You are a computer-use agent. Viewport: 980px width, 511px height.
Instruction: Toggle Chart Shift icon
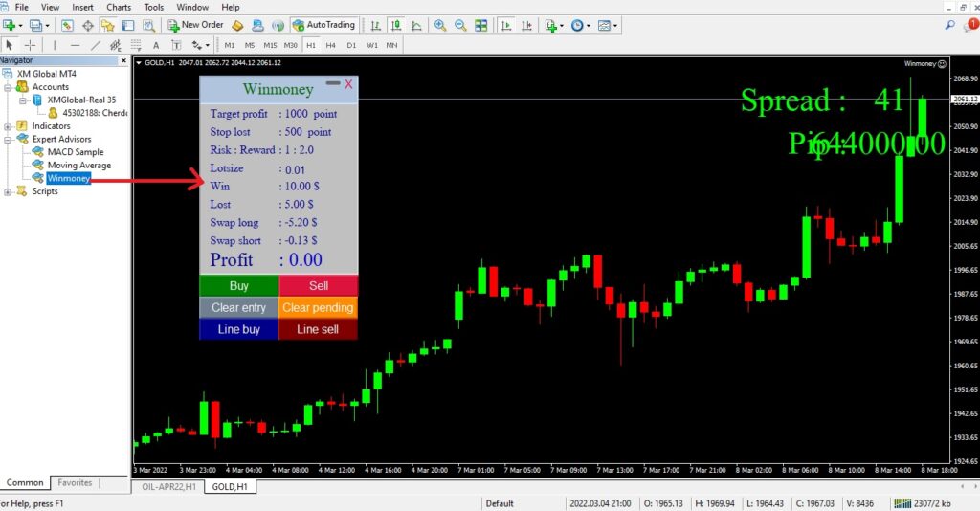pos(527,25)
